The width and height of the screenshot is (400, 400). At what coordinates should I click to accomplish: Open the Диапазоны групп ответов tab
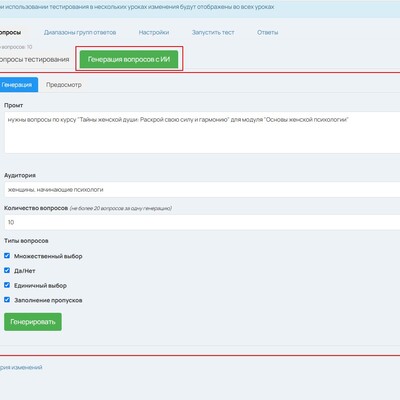[x=80, y=32]
